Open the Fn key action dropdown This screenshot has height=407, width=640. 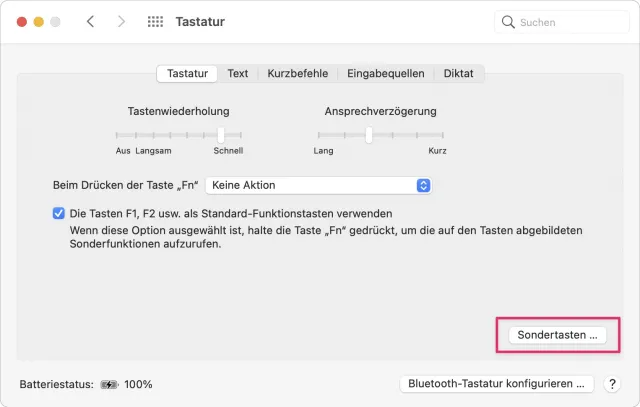click(318, 185)
